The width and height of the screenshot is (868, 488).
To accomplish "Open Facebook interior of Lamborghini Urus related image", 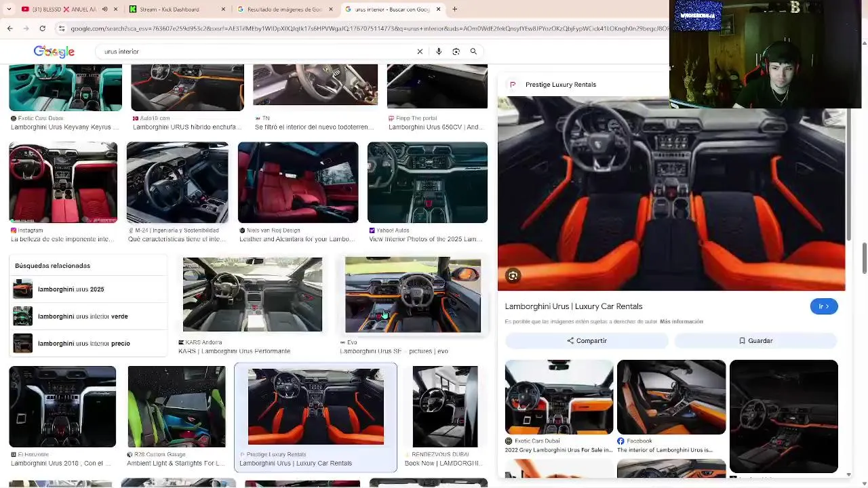I will click(671, 397).
